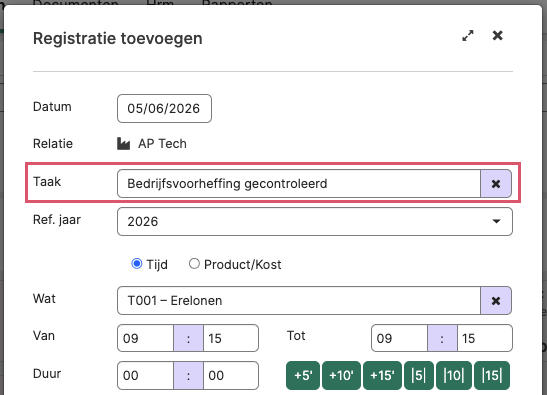Add 15 minutes with the +15' button

pos(382,375)
